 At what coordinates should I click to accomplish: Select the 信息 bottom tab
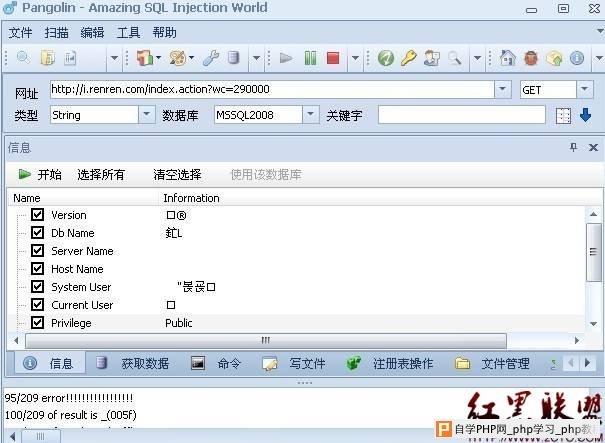[50, 363]
